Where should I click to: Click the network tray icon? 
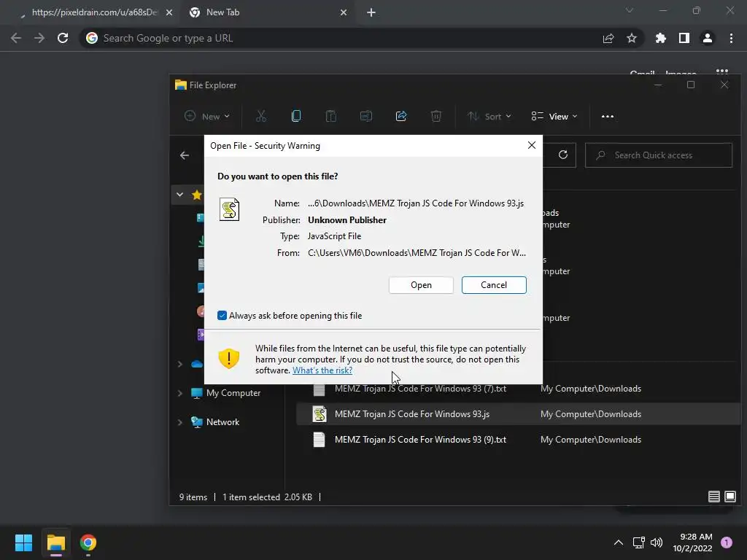tap(638, 542)
